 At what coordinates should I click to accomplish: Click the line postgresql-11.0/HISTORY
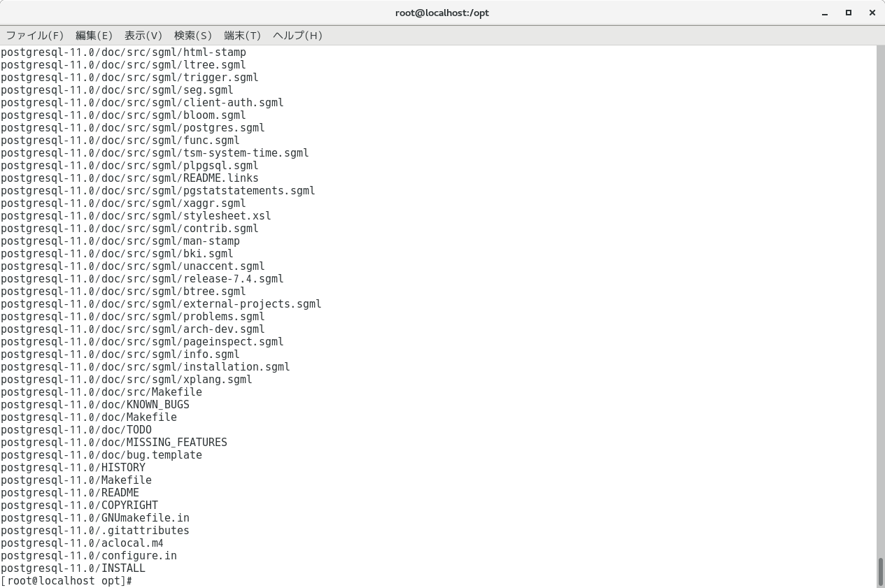click(73, 468)
